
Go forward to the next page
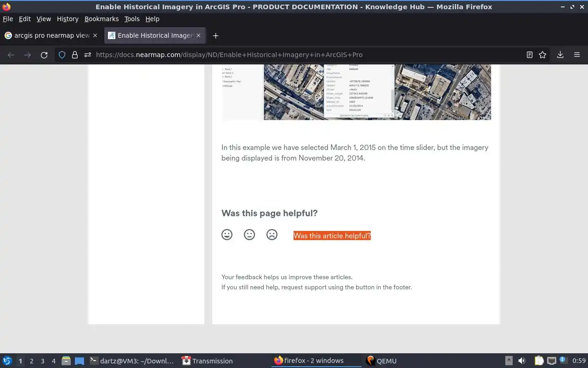pos(28,55)
